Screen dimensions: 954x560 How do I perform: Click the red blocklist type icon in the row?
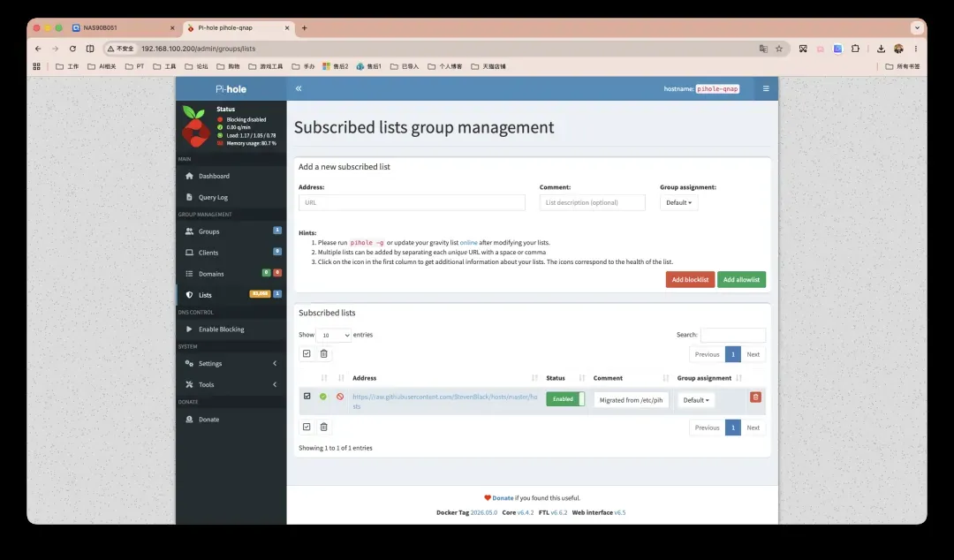coord(340,397)
